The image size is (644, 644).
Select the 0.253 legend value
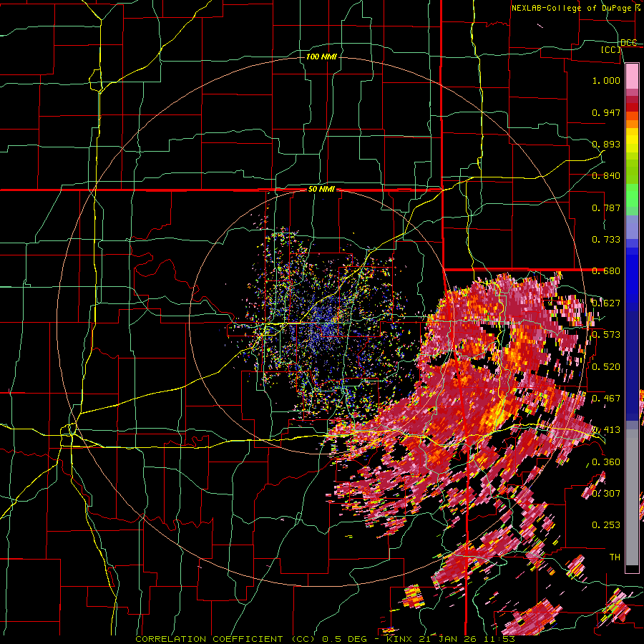(606, 525)
